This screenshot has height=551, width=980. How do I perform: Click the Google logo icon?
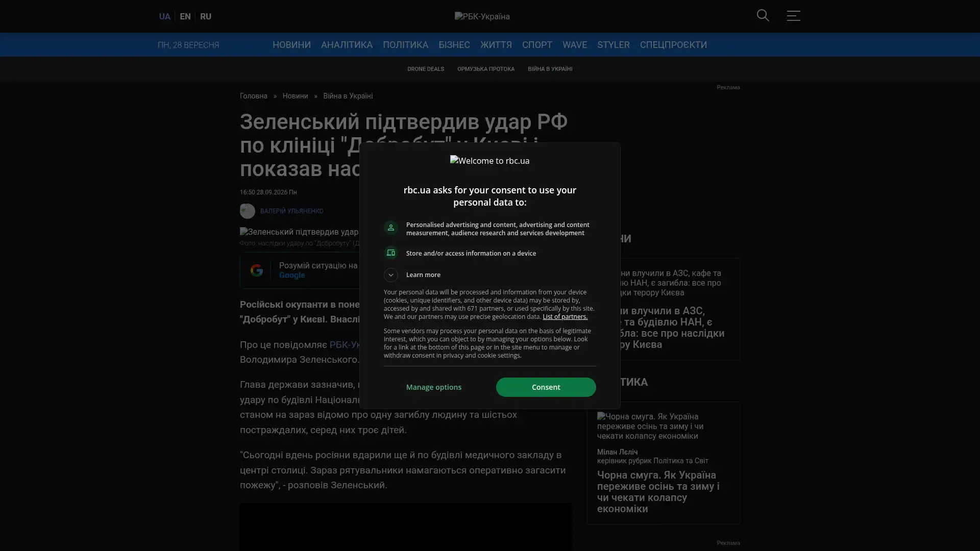coord(256,270)
